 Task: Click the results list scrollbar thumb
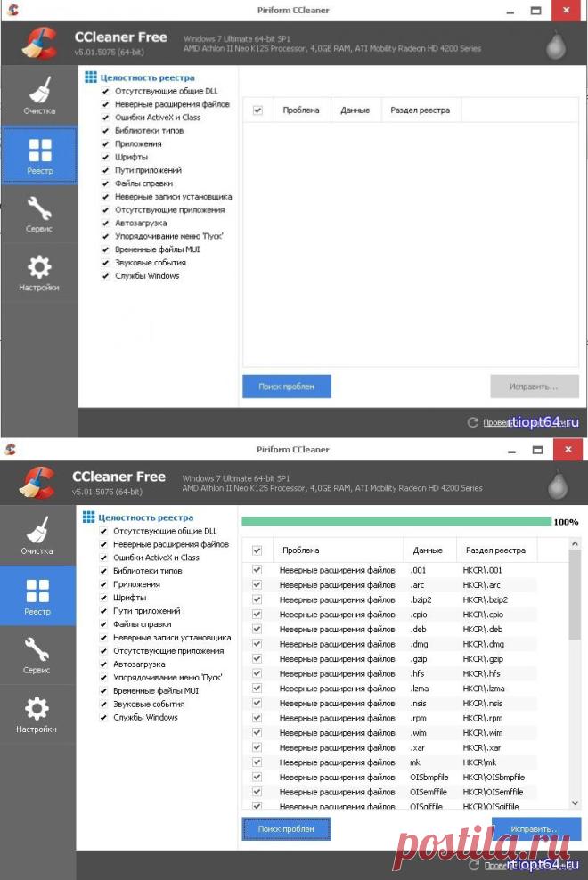[x=575, y=595]
